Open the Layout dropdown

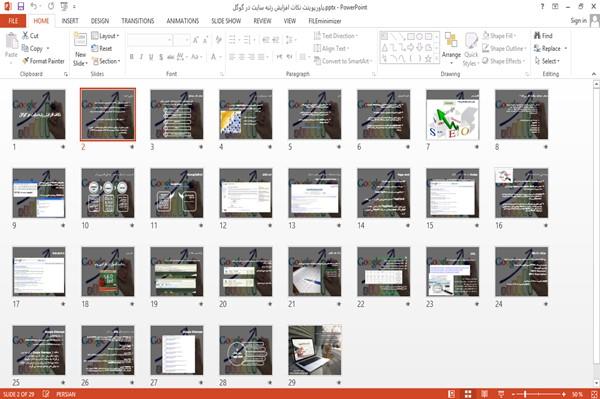click(105, 36)
